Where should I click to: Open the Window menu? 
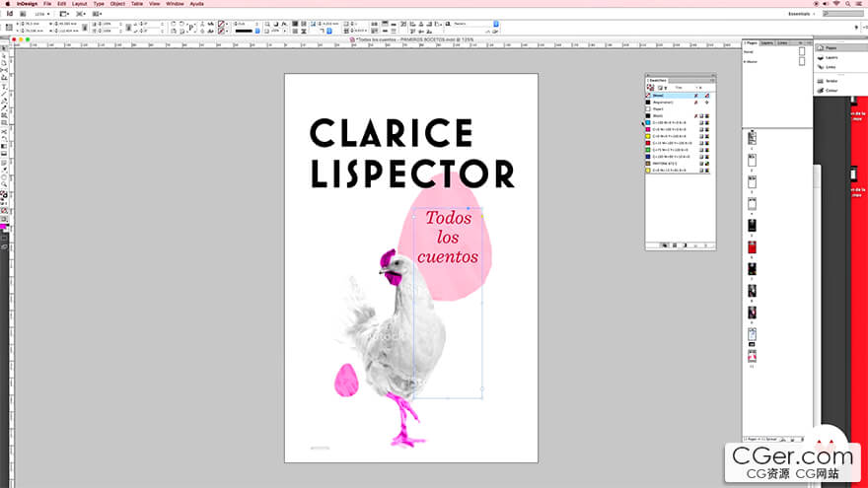175,4
